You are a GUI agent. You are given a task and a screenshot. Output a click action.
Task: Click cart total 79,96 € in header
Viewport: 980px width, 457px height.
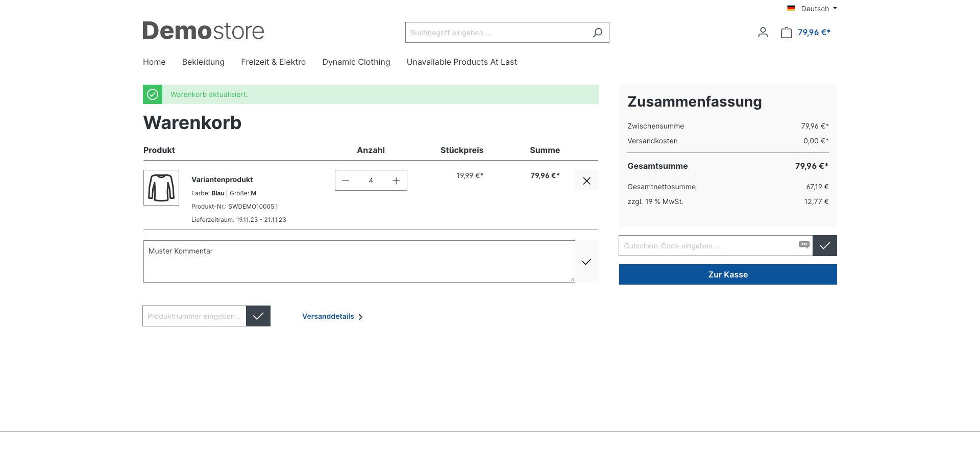point(814,33)
